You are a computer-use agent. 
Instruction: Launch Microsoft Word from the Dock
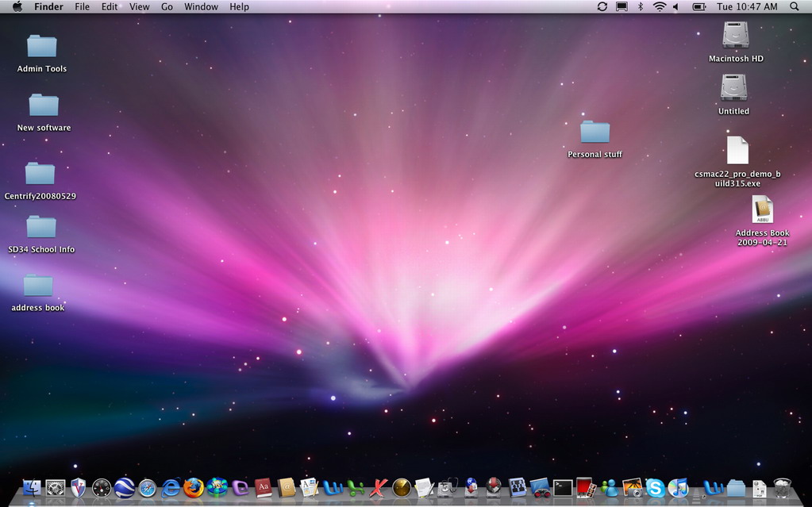click(x=333, y=488)
